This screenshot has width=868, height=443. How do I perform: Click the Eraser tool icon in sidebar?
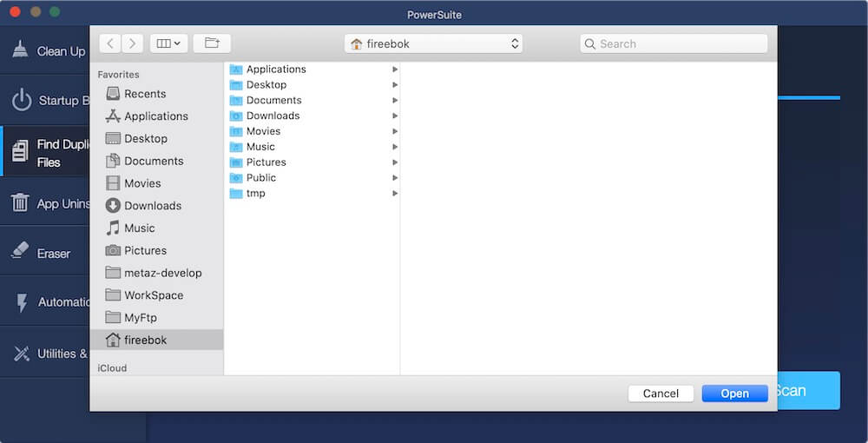coord(20,251)
